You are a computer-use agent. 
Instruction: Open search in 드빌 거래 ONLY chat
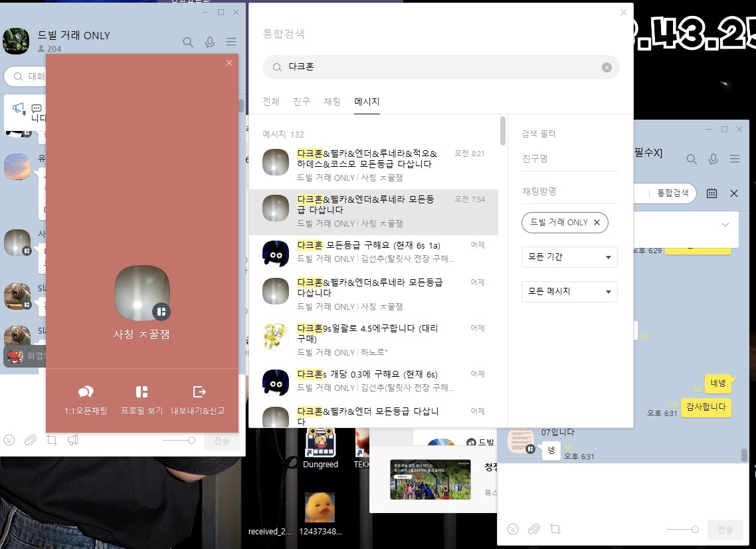point(188,42)
